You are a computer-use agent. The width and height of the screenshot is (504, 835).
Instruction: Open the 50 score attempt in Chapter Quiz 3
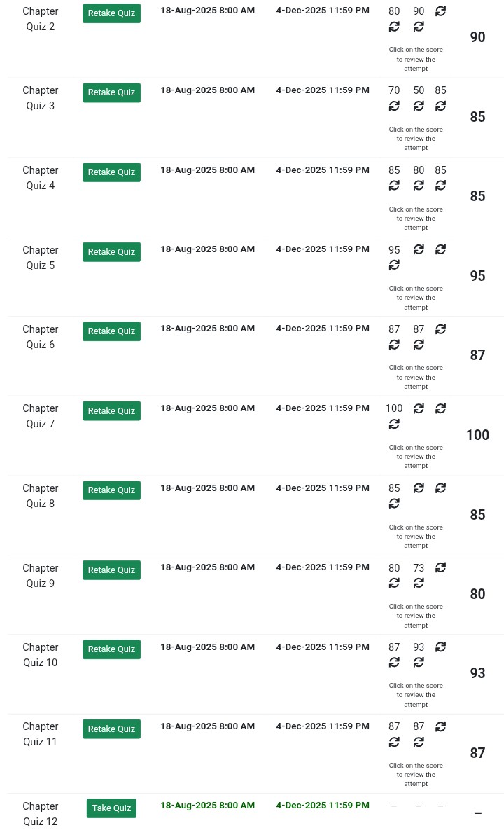pos(419,90)
